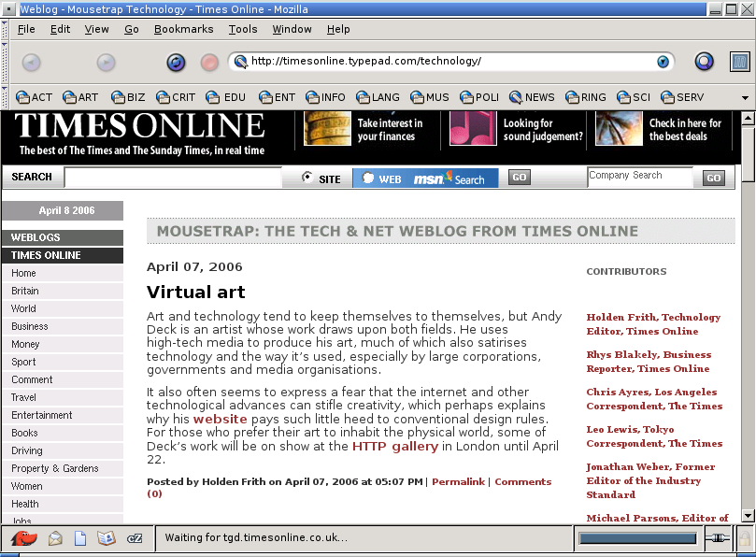Open the Permalink link under the post
Viewport: 756px width, 557px height.
point(458,482)
